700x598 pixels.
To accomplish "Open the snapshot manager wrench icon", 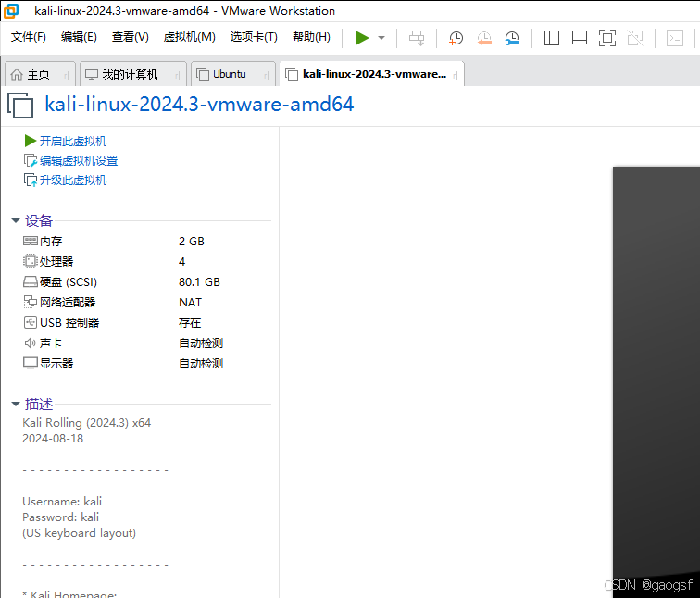I will point(512,38).
